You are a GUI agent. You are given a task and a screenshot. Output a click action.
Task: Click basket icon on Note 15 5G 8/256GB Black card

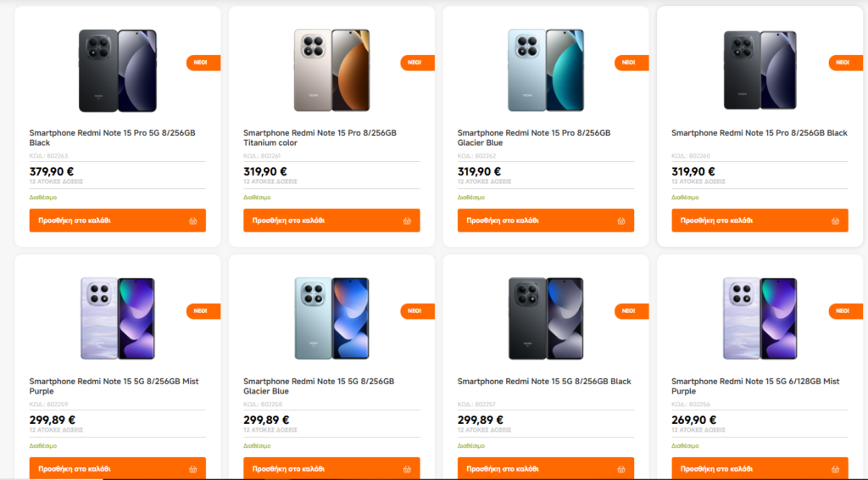point(621,470)
